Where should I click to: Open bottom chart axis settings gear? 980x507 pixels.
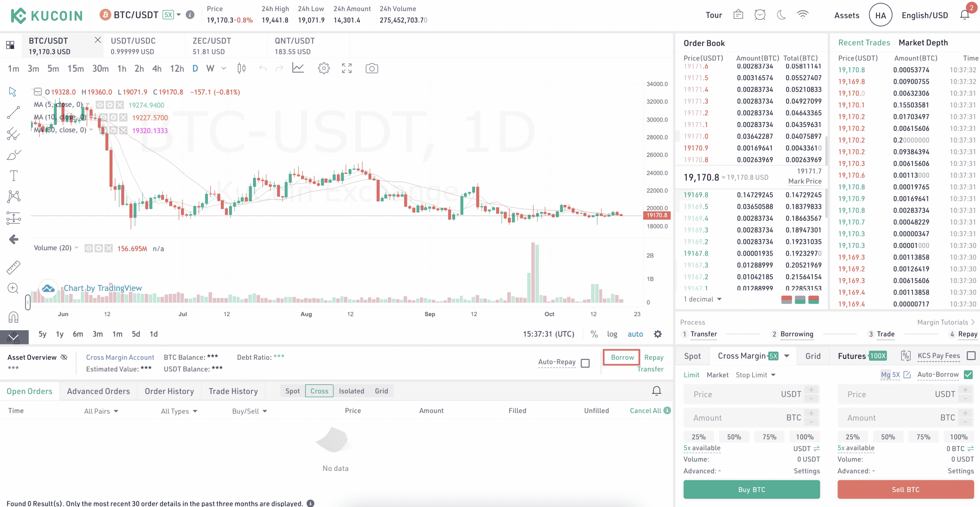coord(658,334)
